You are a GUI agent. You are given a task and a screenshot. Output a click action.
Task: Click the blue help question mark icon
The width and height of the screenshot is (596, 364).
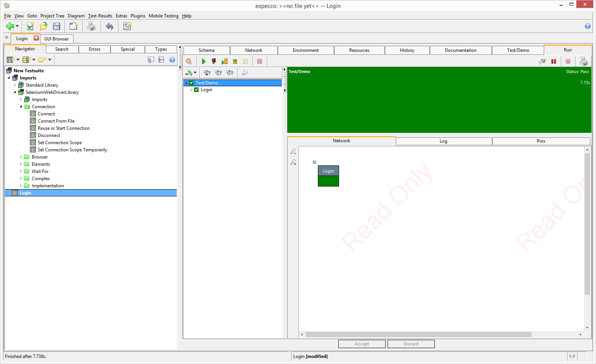click(x=587, y=26)
